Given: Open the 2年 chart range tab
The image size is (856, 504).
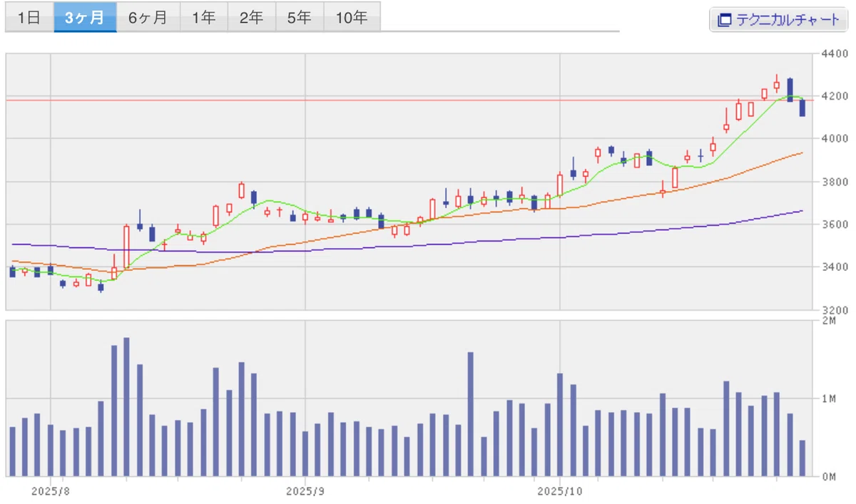Looking at the screenshot, I should pyautogui.click(x=252, y=18).
